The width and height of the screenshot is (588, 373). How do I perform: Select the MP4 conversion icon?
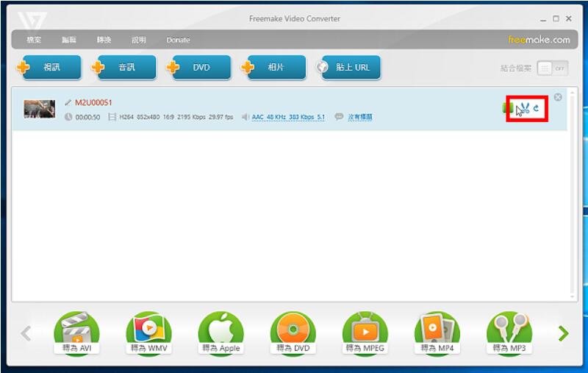tap(437, 333)
